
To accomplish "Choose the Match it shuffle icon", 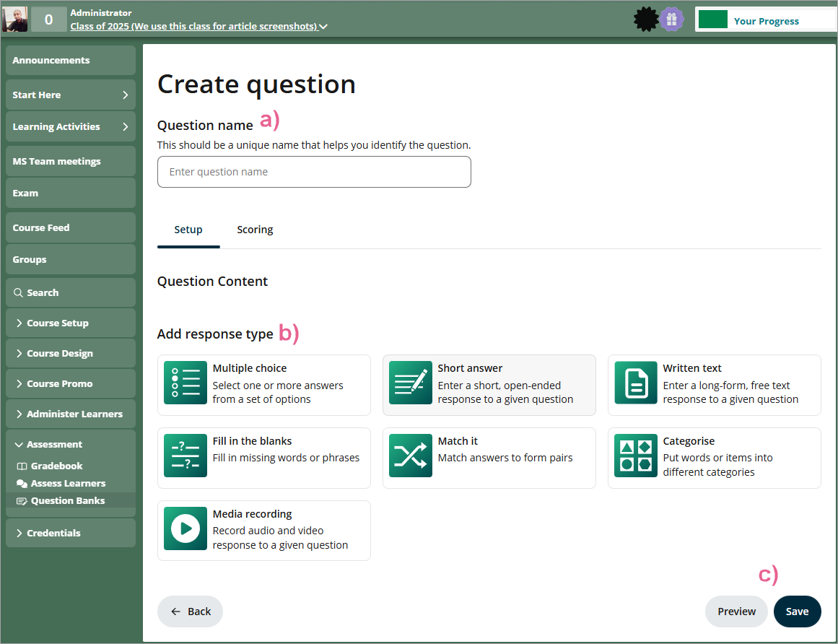I will tap(411, 456).
